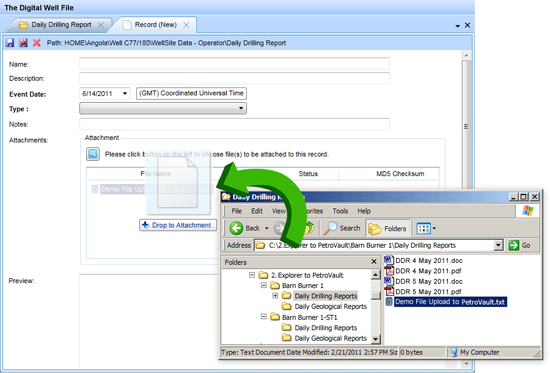Click the MD5 Checksum column header
Screen dimensions: 550x373
tap(400, 174)
